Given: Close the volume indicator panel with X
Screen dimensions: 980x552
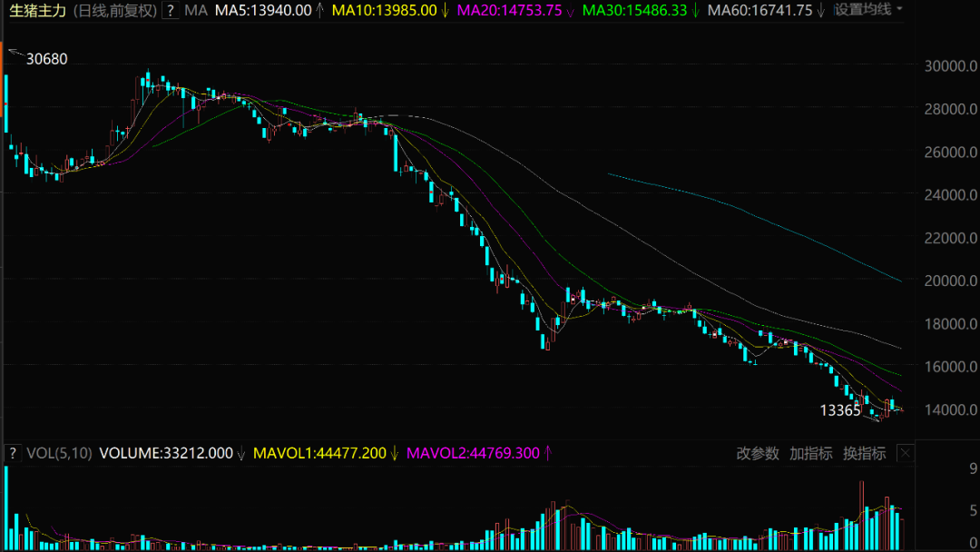Looking at the screenshot, I should [x=905, y=453].
